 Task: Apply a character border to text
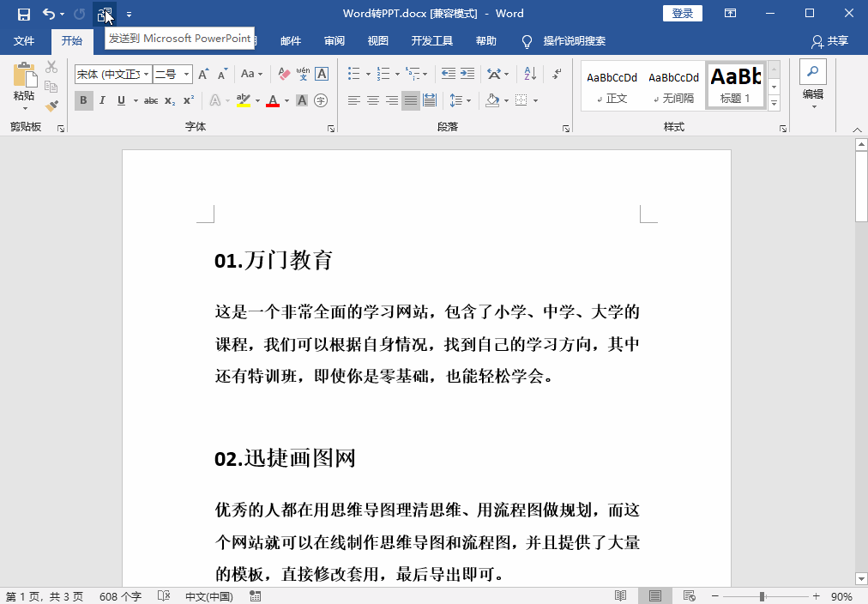(x=322, y=74)
